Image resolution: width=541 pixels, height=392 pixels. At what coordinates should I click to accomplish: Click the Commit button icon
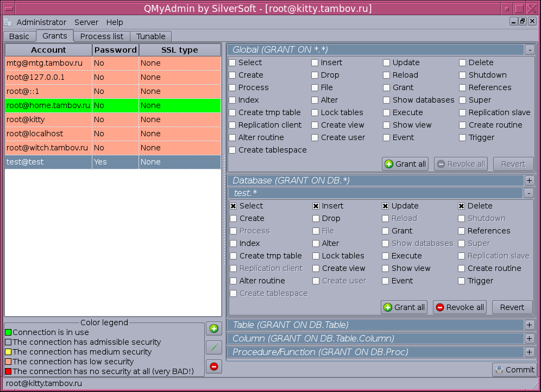[x=500, y=370]
